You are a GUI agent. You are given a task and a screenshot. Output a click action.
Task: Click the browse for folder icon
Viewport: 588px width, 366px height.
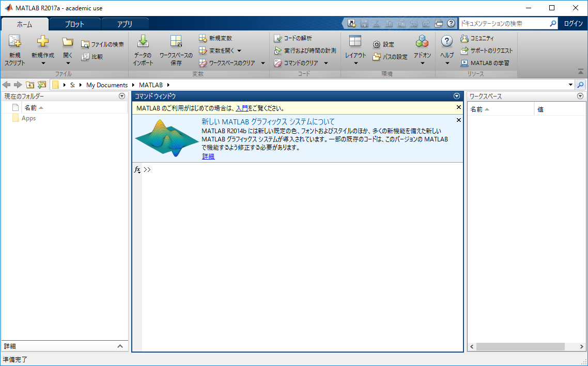pyautogui.click(x=42, y=85)
